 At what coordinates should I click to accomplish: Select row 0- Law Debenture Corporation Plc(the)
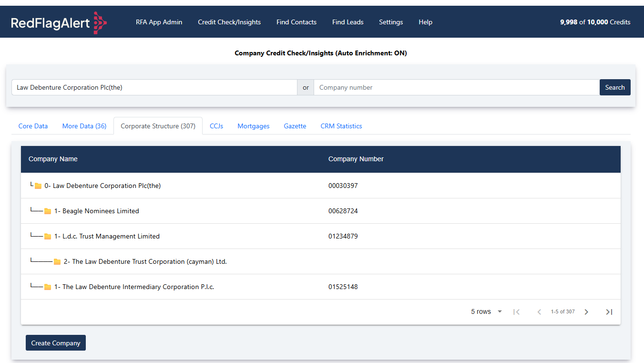[x=321, y=186]
